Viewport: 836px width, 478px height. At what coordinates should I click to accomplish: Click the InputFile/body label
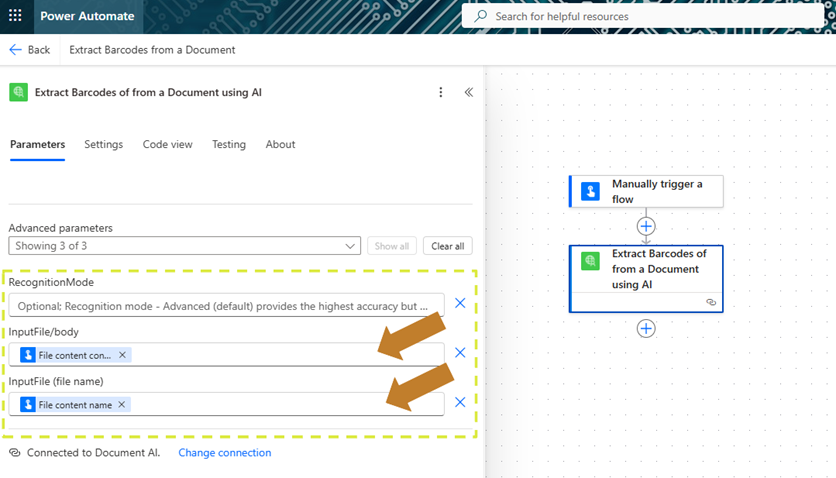[x=44, y=332]
